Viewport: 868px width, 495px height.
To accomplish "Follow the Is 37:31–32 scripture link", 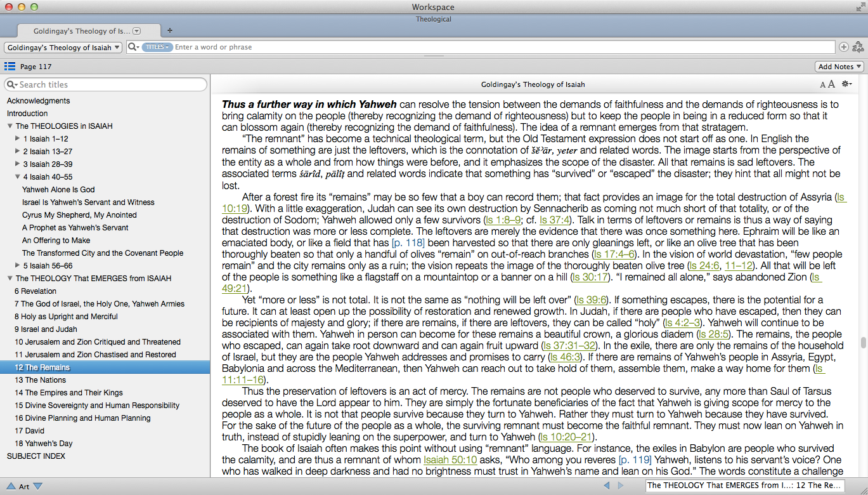I will (570, 346).
